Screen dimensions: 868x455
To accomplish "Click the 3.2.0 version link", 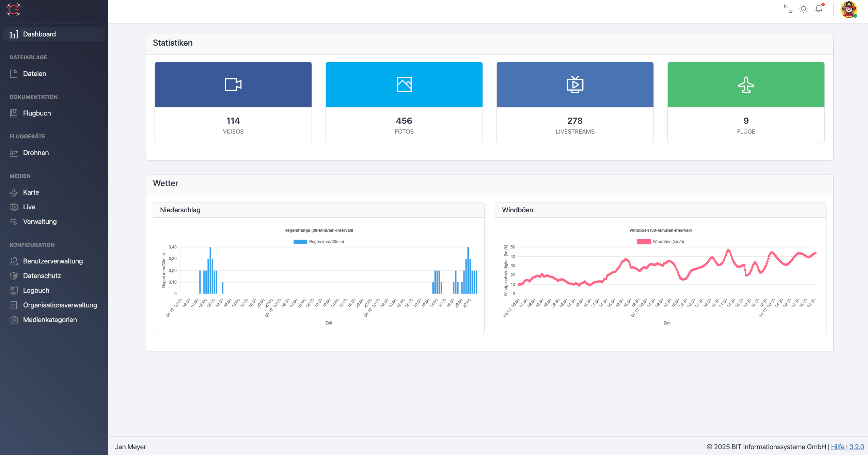I will [856, 447].
